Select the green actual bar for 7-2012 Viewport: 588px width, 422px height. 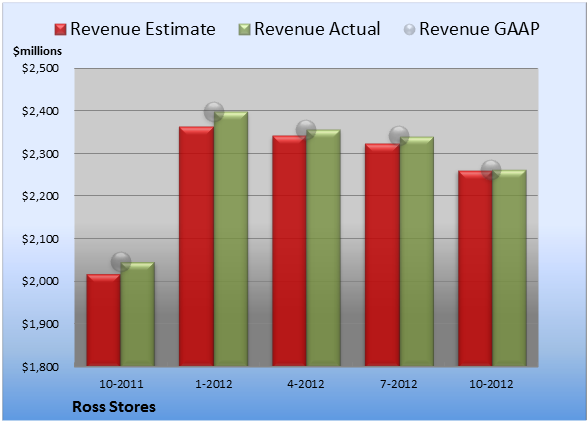click(x=416, y=251)
